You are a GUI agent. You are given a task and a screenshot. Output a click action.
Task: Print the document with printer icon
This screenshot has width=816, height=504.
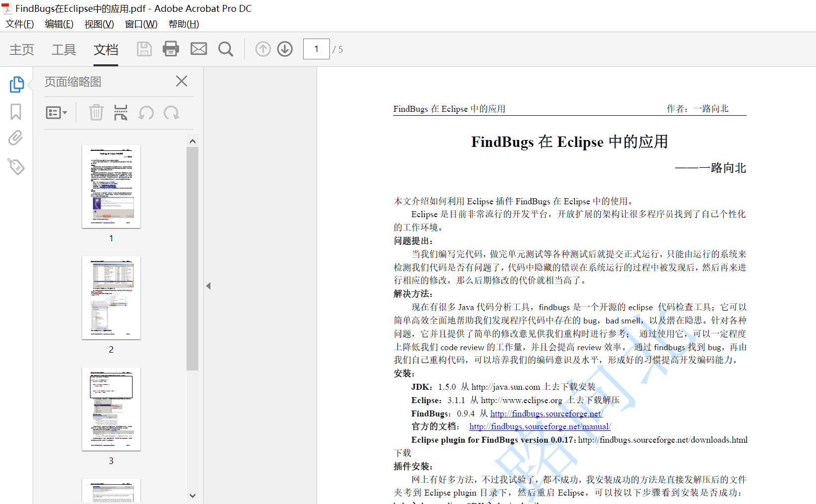point(171,49)
